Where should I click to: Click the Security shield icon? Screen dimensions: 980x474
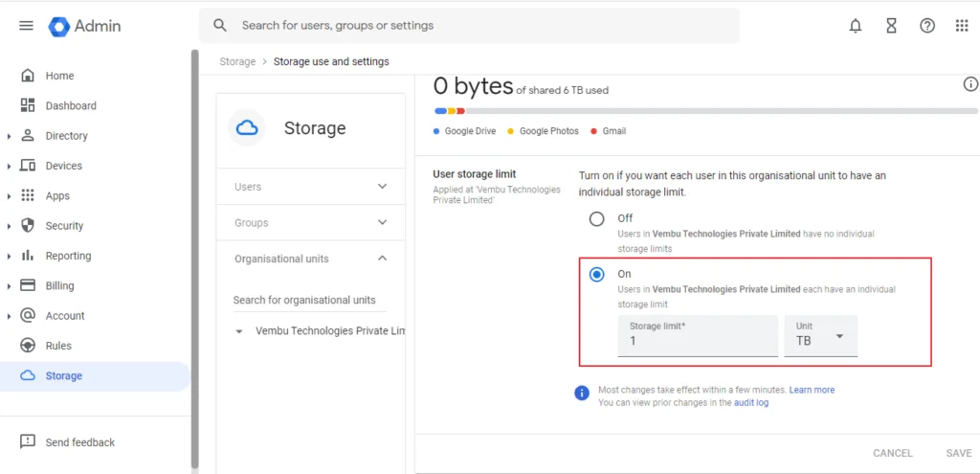pos(28,226)
